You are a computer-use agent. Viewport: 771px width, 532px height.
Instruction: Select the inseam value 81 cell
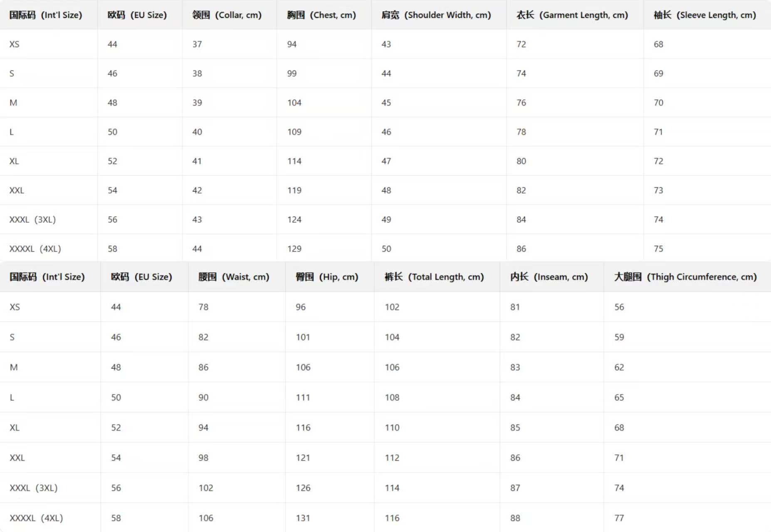pyautogui.click(x=515, y=307)
